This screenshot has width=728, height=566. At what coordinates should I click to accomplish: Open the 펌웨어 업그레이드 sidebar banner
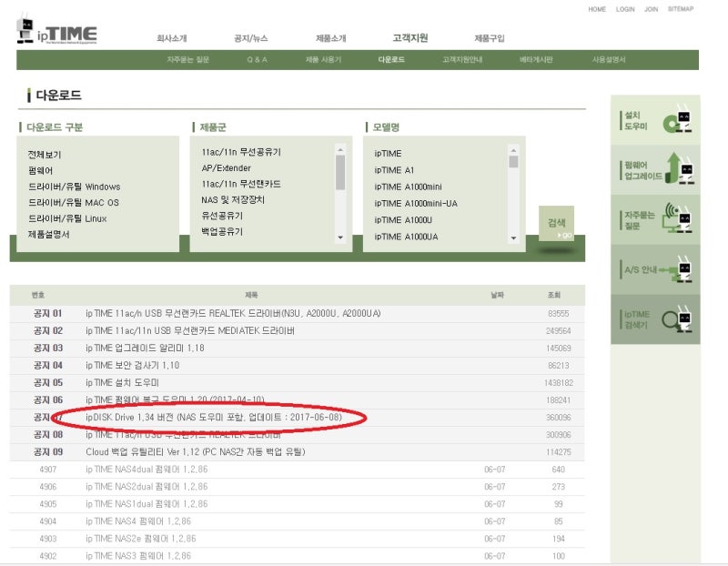pyautogui.click(x=655, y=169)
